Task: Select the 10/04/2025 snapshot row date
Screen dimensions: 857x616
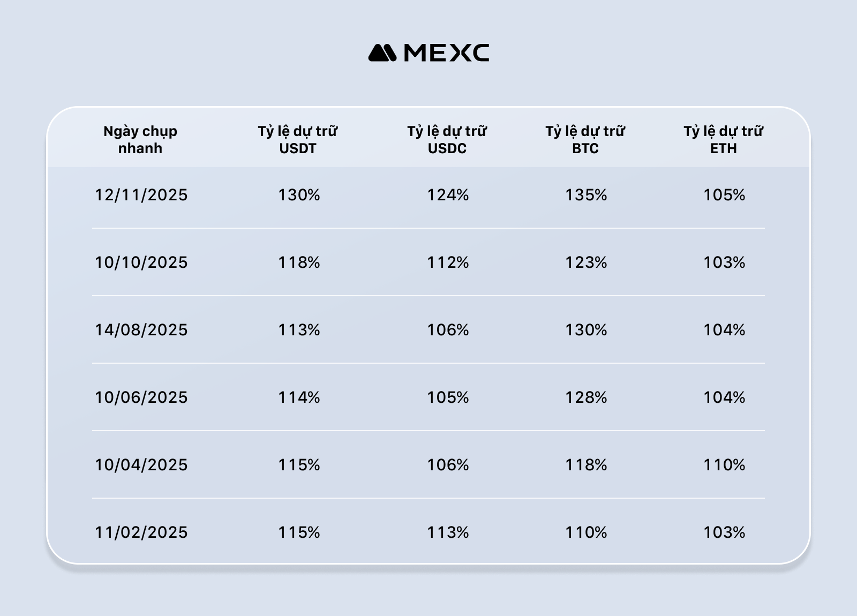Action: [x=141, y=465]
